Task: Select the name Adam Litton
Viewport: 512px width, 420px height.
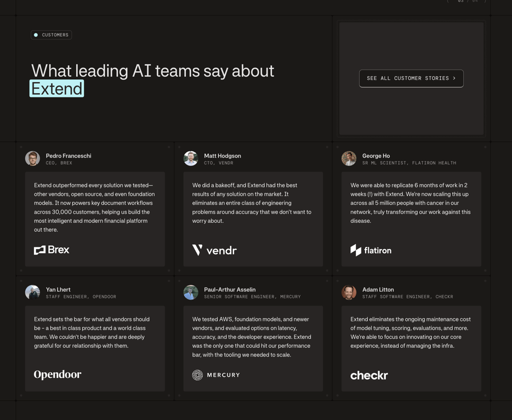Action: coord(378,290)
